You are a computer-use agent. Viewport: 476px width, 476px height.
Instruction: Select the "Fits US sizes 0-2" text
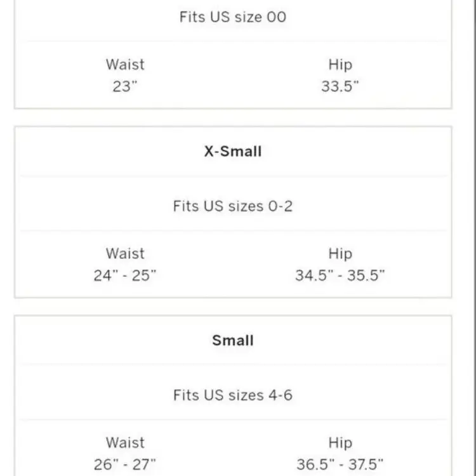pyautogui.click(x=232, y=206)
